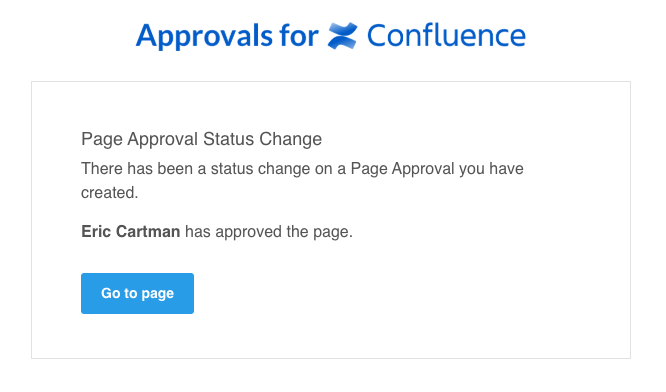The width and height of the screenshot is (666, 392).
Task: Click the "has approved the page" text
Action: pyautogui.click(x=268, y=232)
